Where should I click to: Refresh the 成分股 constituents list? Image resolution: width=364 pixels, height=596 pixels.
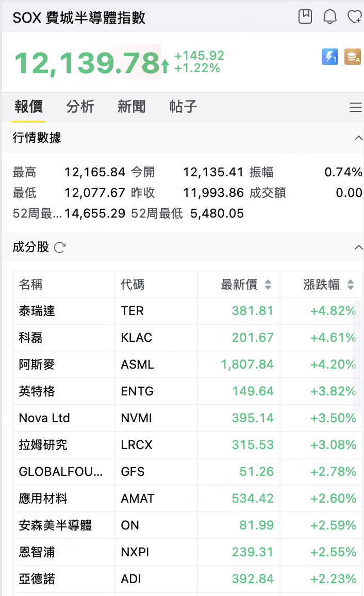point(60,248)
